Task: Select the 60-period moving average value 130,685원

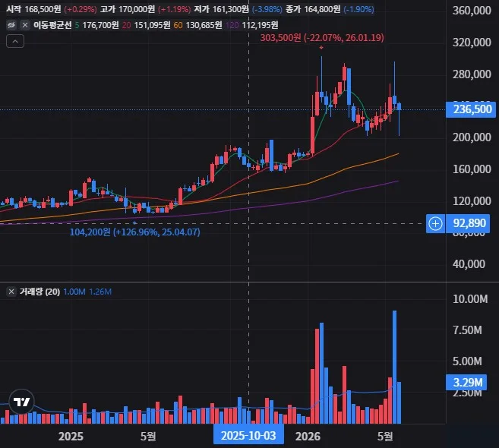Action: click(204, 25)
